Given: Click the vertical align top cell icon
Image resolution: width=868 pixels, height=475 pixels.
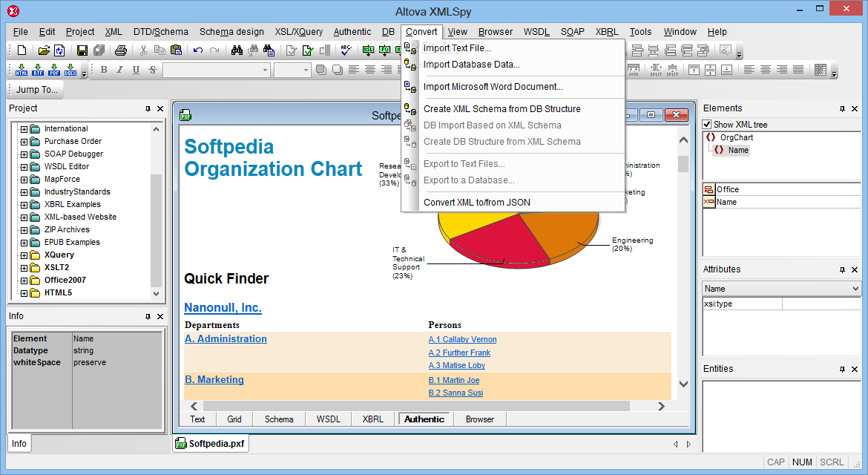Looking at the screenshot, I should coord(694,70).
